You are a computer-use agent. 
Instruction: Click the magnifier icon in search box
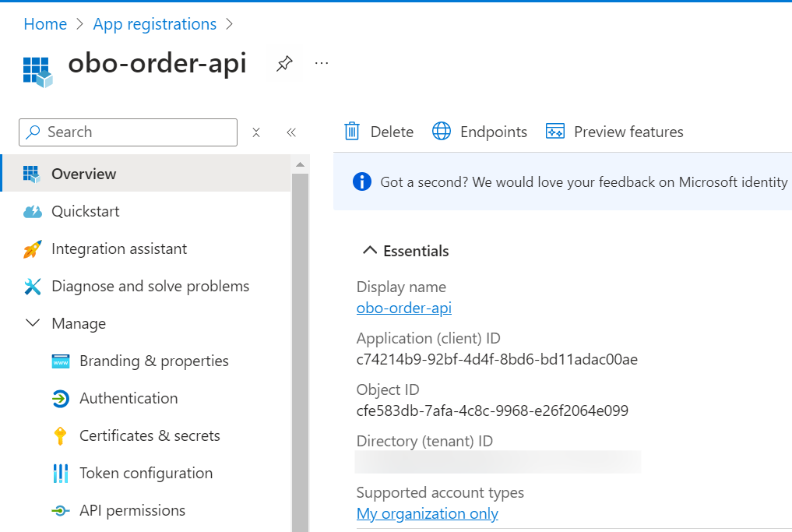pos(33,132)
